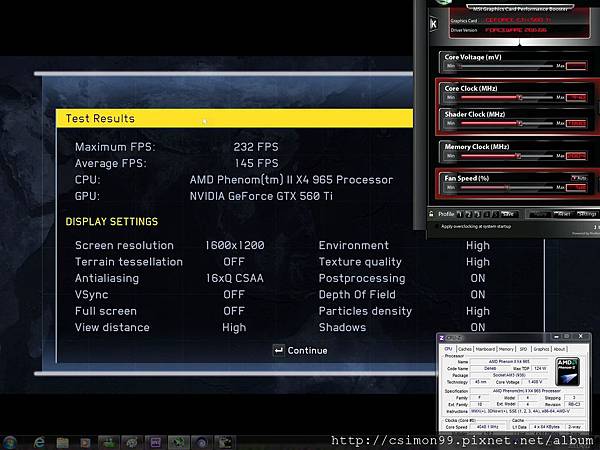Click the CPU-Z window title icon

441,338
